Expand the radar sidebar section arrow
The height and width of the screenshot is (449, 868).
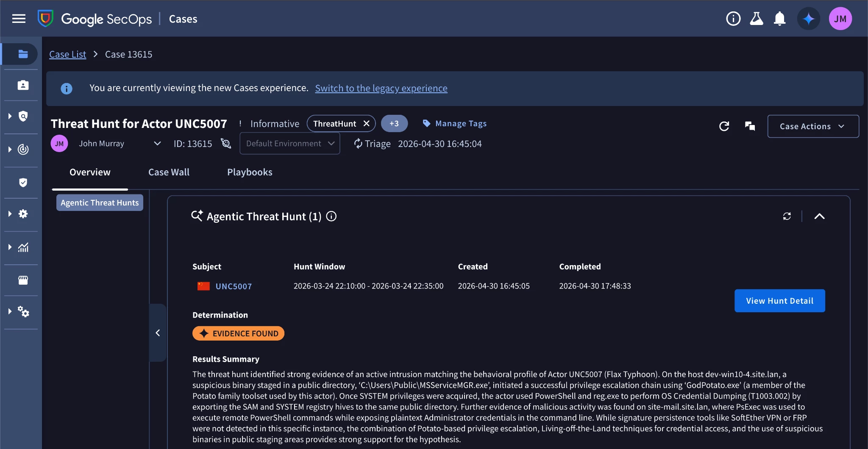point(10,150)
